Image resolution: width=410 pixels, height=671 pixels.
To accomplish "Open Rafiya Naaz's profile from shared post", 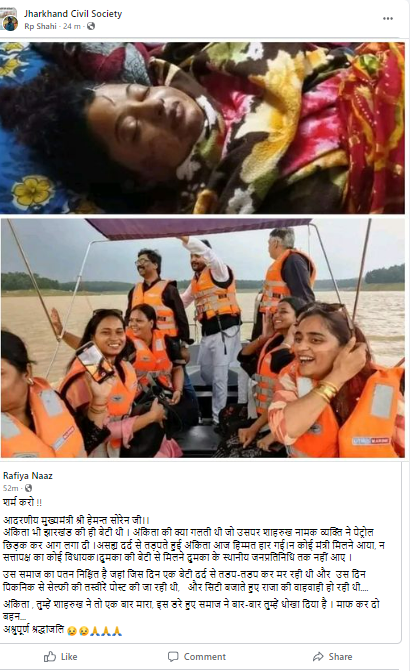I will [x=28, y=475].
